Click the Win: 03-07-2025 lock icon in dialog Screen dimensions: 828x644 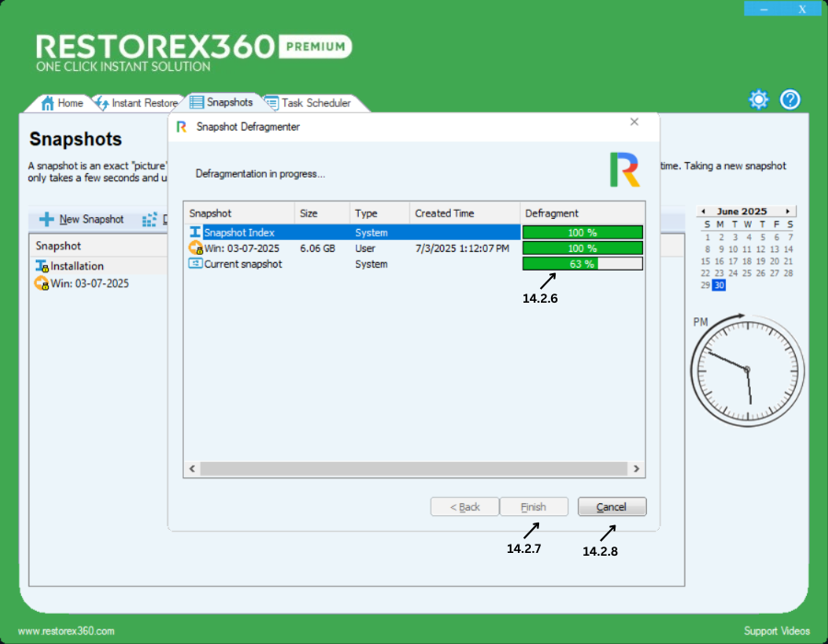point(195,248)
